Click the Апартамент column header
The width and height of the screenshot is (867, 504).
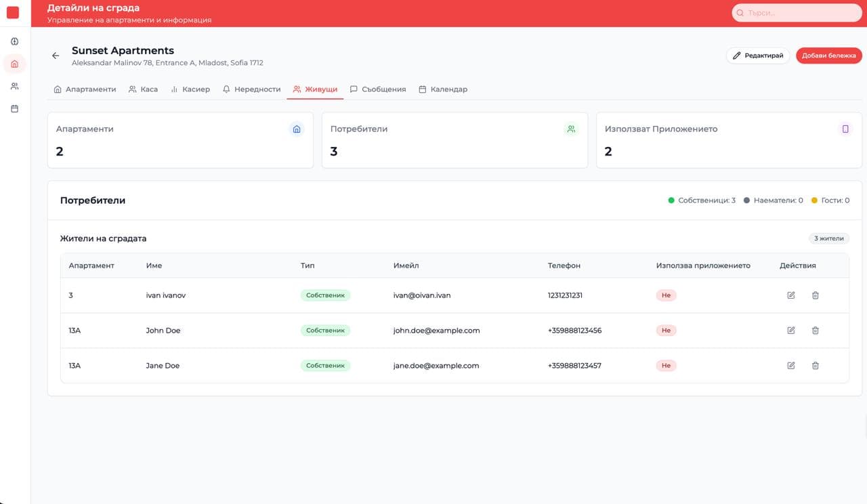pos(91,266)
